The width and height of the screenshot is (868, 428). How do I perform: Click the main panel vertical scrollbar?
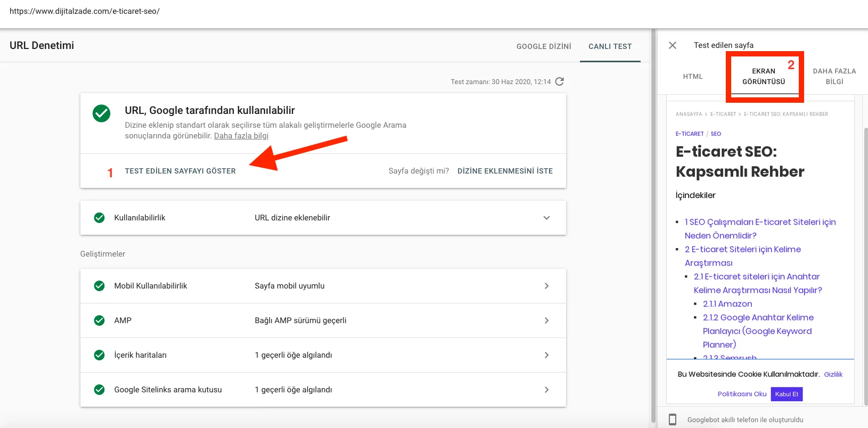point(653,226)
